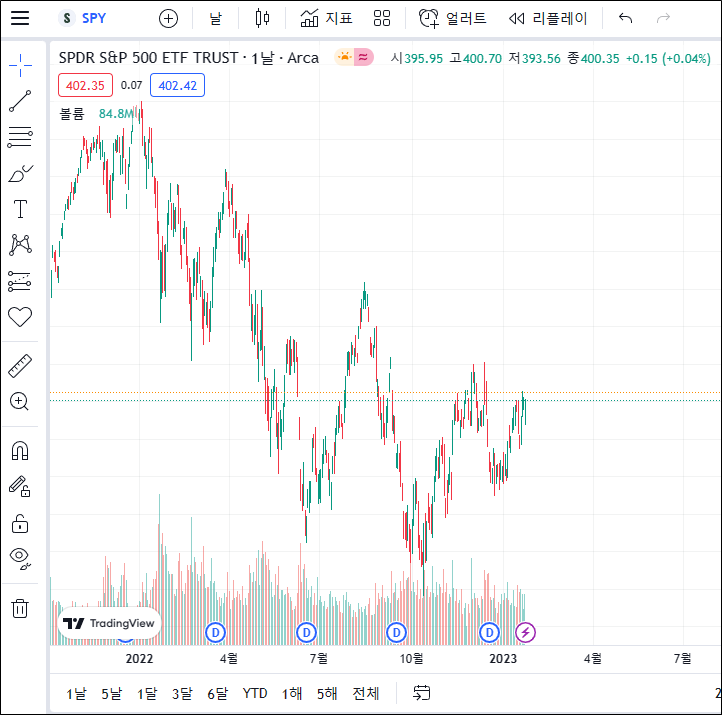Open SPY symbol search
Viewport: 722px width, 715px height.
pyautogui.click(x=83, y=18)
